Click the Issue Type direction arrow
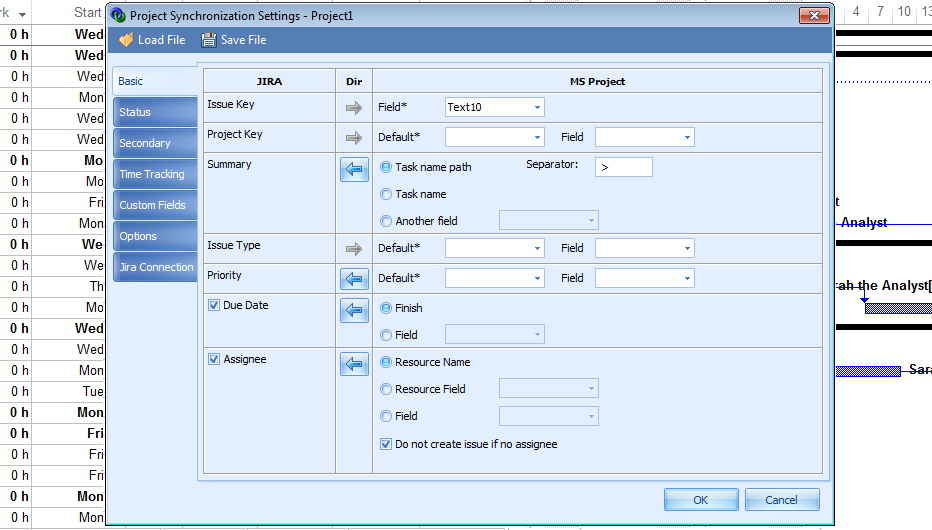932x530 pixels. 354,248
